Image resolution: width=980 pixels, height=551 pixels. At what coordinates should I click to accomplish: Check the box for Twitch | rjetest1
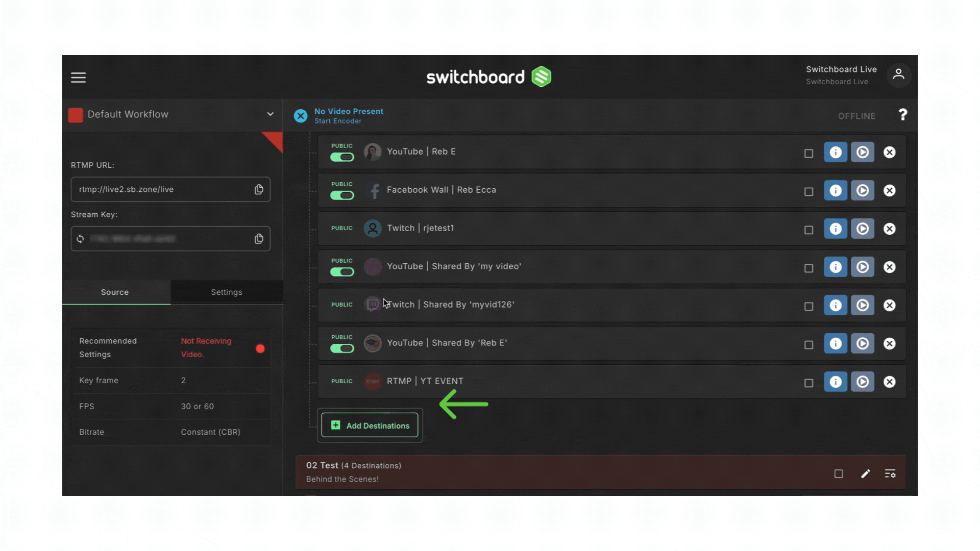click(x=809, y=230)
